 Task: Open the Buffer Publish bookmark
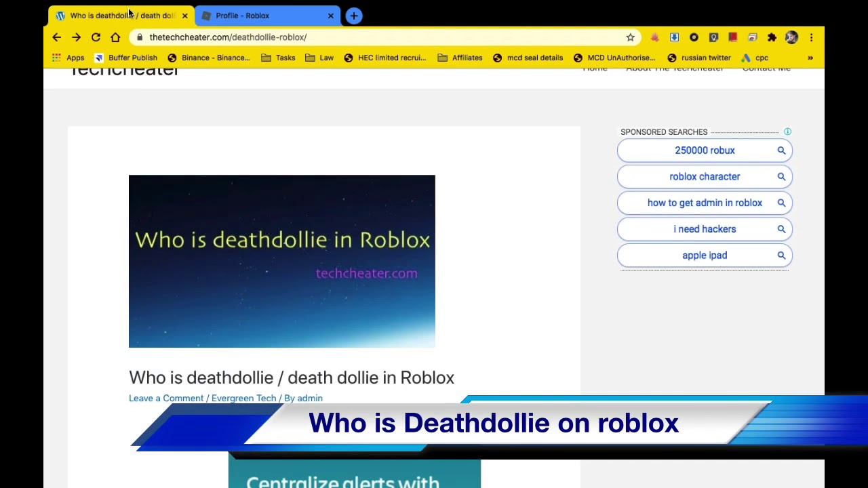125,58
